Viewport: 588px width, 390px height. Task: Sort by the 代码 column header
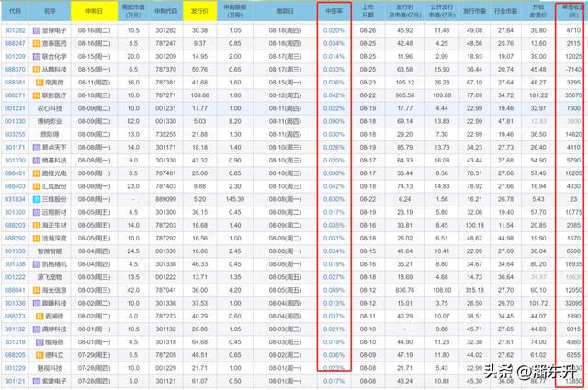15,11
